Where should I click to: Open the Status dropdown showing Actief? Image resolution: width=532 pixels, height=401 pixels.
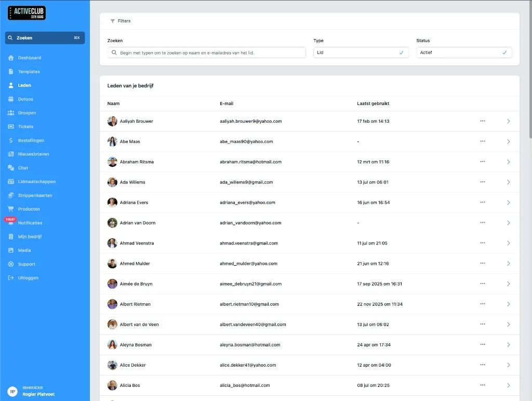click(x=464, y=53)
